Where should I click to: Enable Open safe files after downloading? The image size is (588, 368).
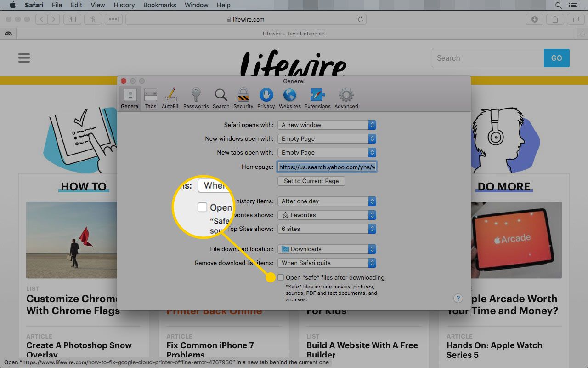point(281,277)
